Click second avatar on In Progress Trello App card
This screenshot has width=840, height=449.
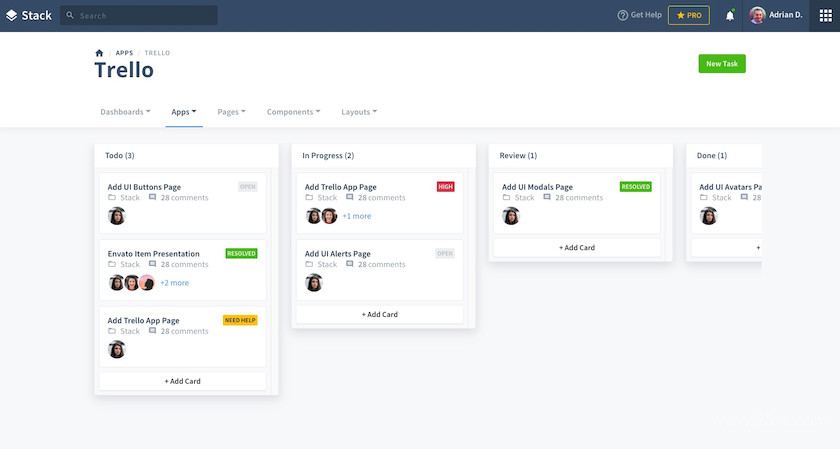[x=329, y=216]
